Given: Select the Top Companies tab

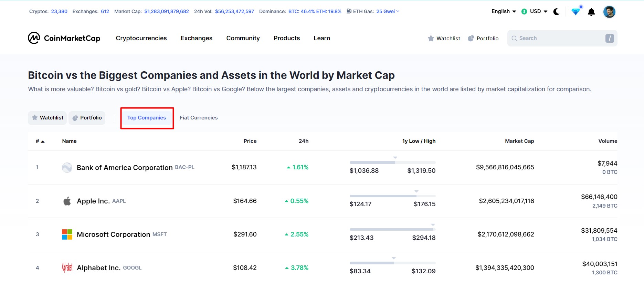Looking at the screenshot, I should point(147,118).
